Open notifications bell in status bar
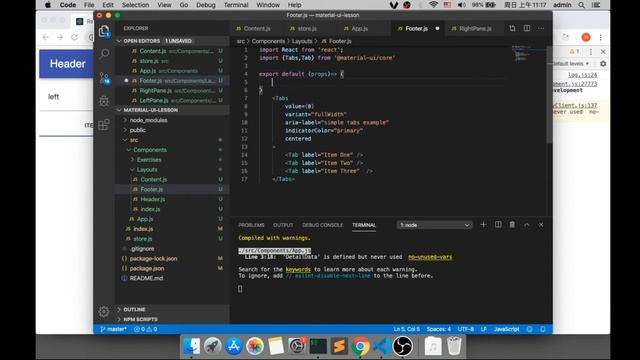The width and height of the screenshot is (640, 360). (543, 329)
